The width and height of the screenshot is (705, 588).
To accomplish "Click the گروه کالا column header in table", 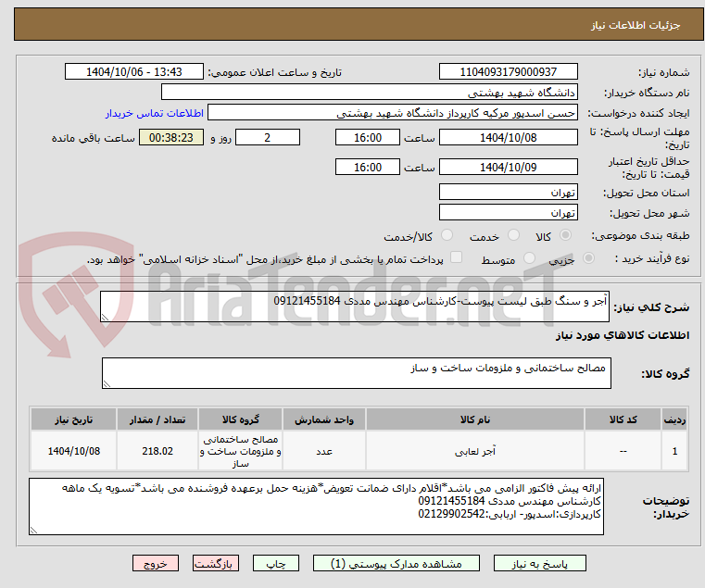I will [x=240, y=419].
